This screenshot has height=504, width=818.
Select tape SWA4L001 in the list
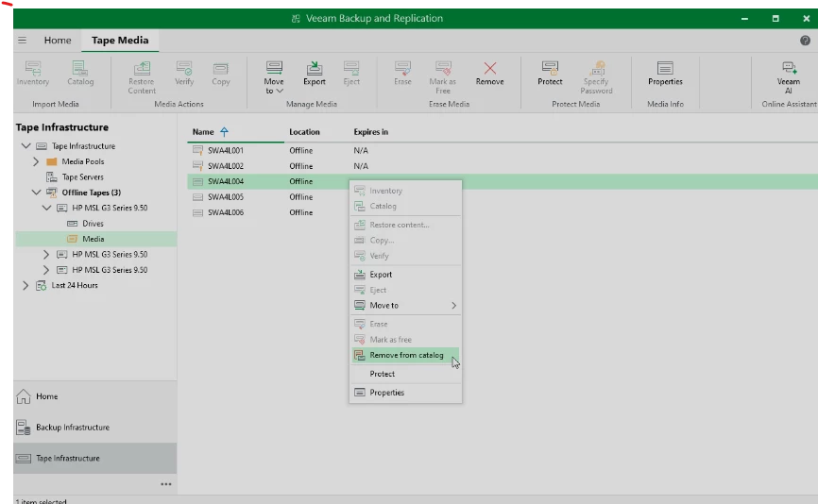[x=226, y=151]
